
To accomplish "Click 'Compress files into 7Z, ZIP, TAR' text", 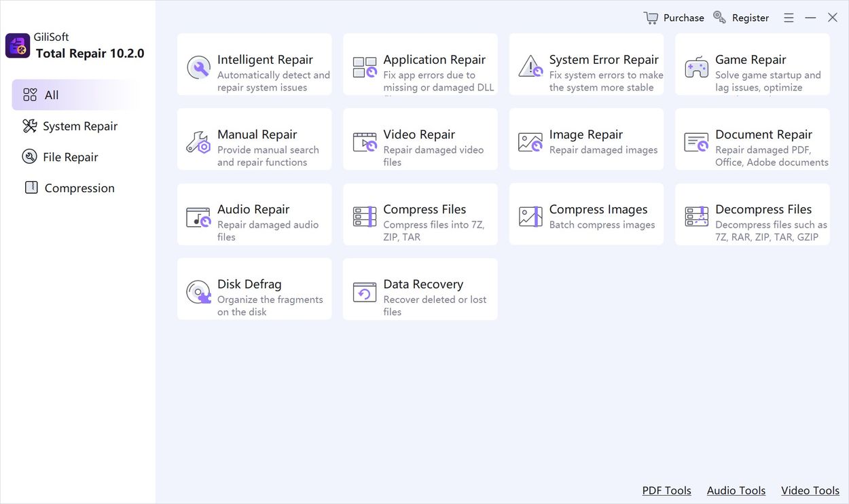I will coord(434,231).
